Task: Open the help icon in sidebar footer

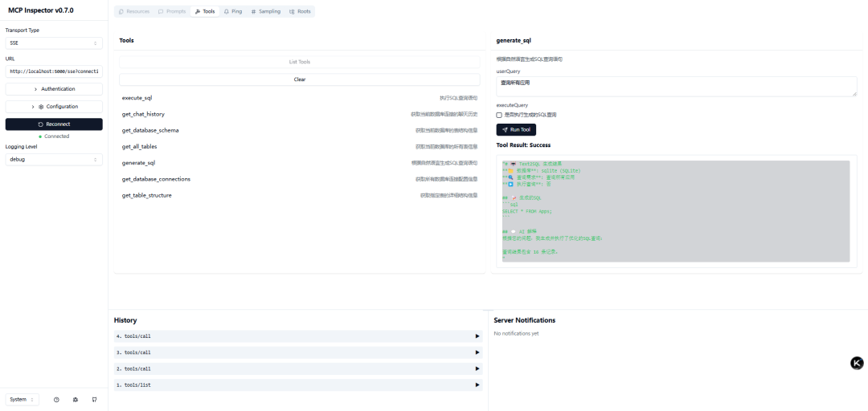Action: click(x=56, y=400)
